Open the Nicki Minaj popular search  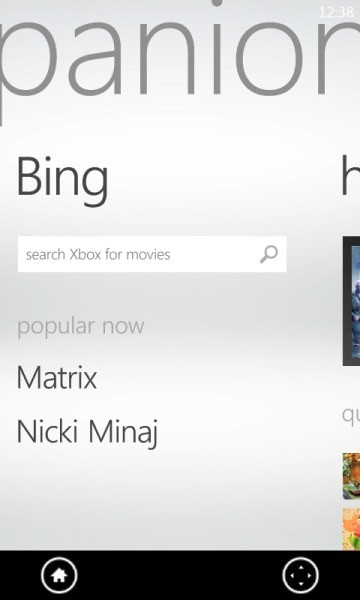click(x=87, y=432)
